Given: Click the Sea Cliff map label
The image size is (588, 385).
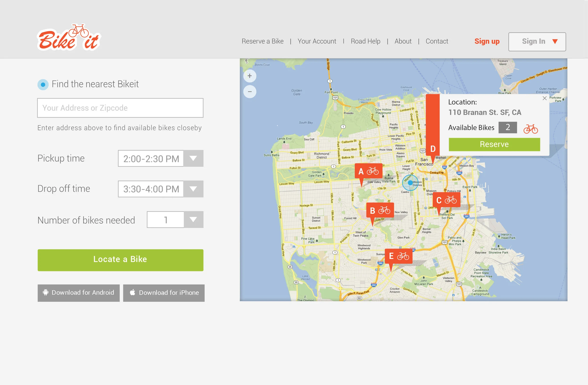Looking at the screenshot, I should (309, 139).
